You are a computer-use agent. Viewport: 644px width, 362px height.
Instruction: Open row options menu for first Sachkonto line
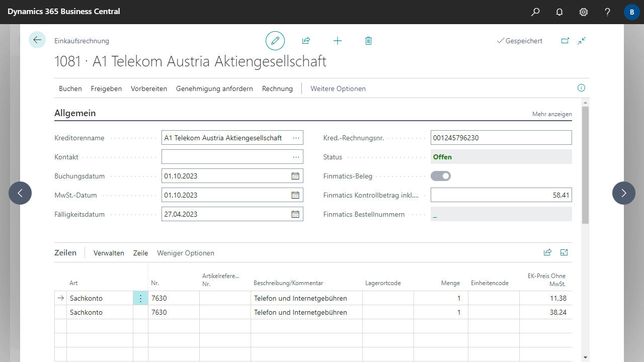(x=140, y=298)
